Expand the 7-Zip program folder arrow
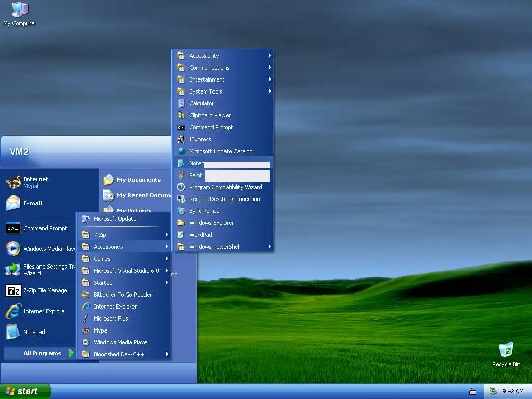Image resolution: width=532 pixels, height=399 pixels. tap(167, 235)
